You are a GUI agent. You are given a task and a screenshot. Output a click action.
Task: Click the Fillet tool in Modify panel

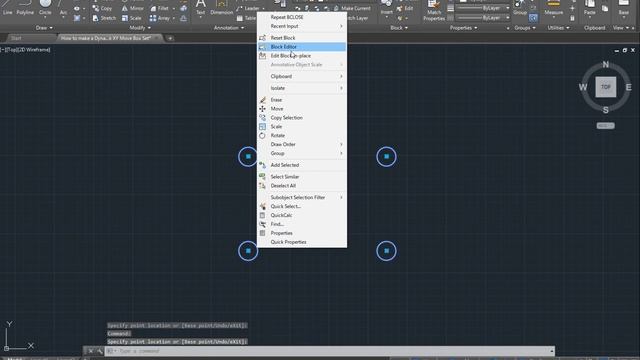[160, 8]
